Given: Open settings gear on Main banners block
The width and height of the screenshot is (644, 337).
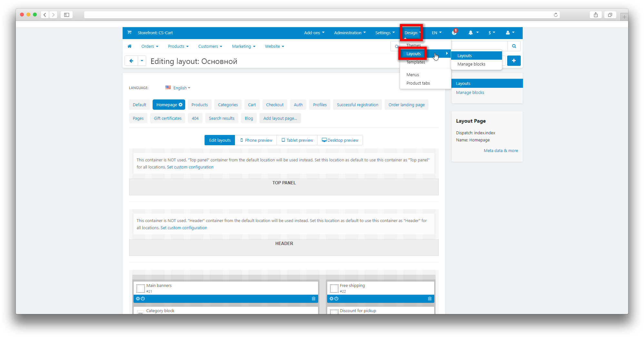Looking at the screenshot, I should point(138,299).
